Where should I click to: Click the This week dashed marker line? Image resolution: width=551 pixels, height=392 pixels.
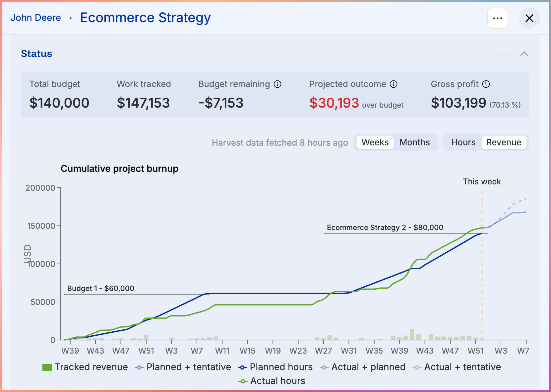(482, 266)
